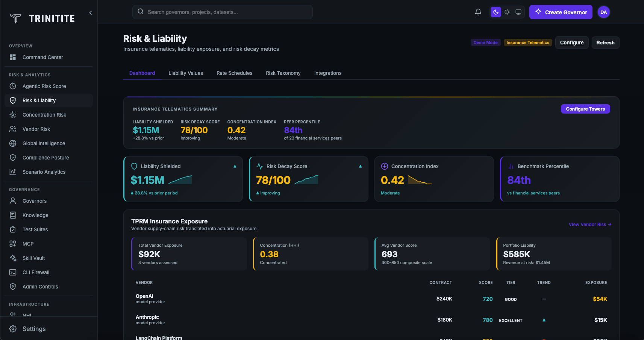Follow the View Vendor Risk link
Viewport: 644px width, 340px height.
pyautogui.click(x=589, y=225)
